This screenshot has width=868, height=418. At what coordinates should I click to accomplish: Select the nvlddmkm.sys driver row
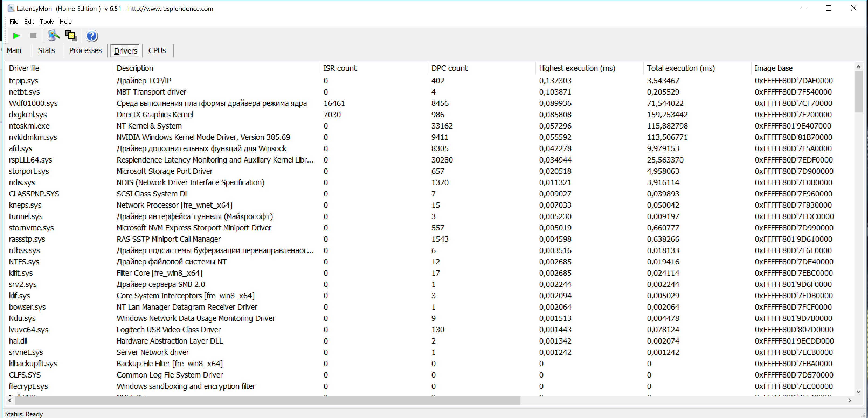coord(33,137)
